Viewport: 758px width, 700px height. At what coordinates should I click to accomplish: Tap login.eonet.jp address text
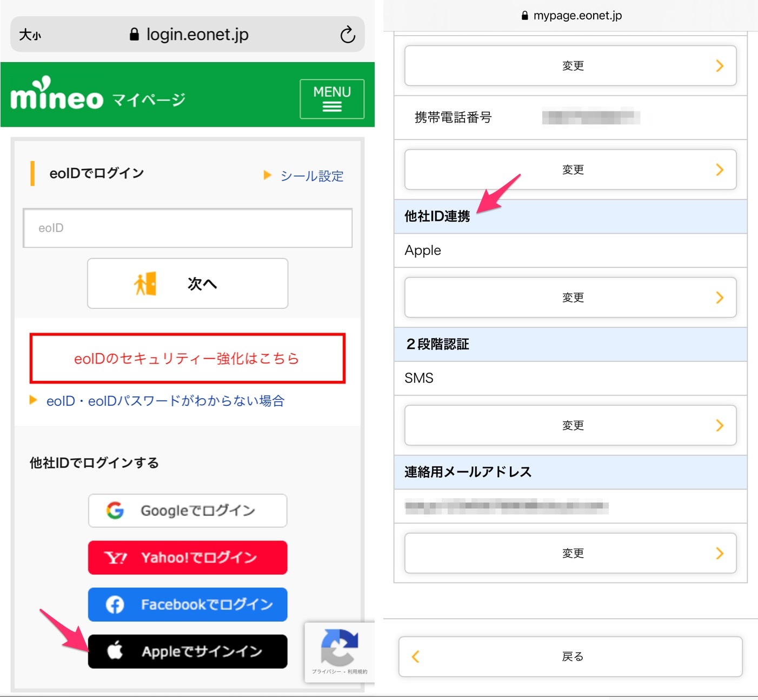[197, 35]
